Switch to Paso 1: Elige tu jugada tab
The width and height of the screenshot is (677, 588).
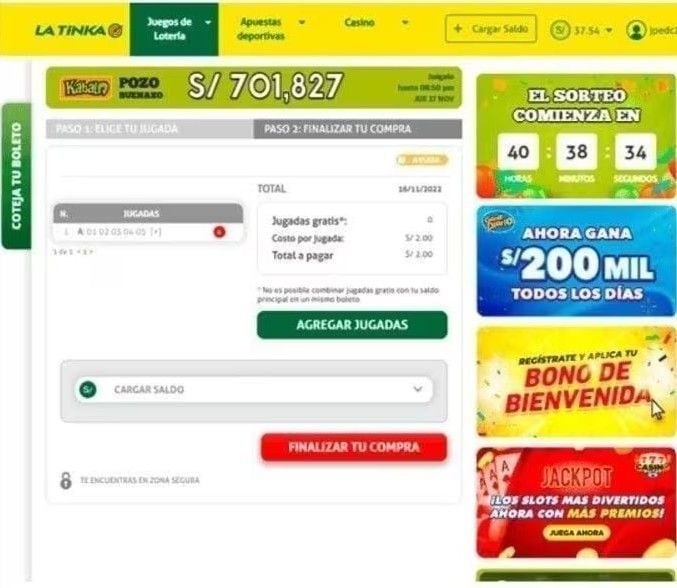click(x=150, y=129)
